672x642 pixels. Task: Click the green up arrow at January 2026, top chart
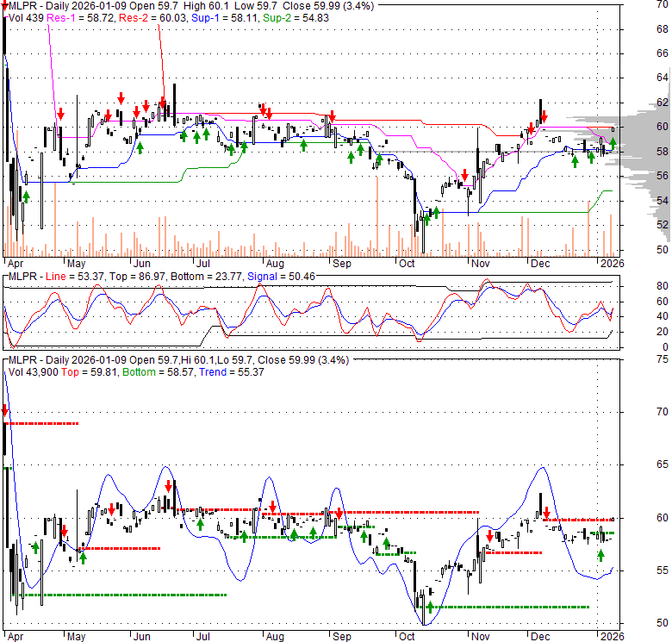(x=613, y=143)
